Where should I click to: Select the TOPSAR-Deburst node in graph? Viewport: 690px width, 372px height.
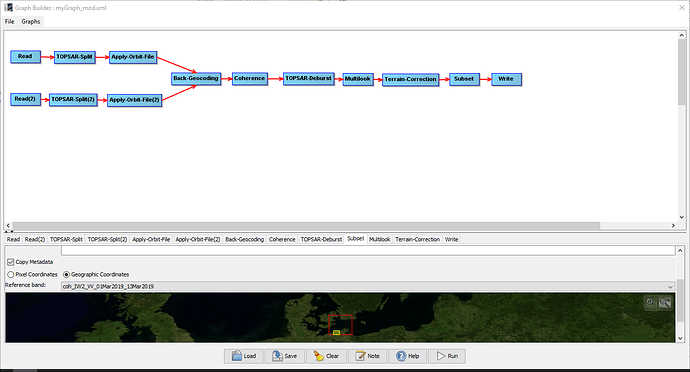click(x=308, y=78)
